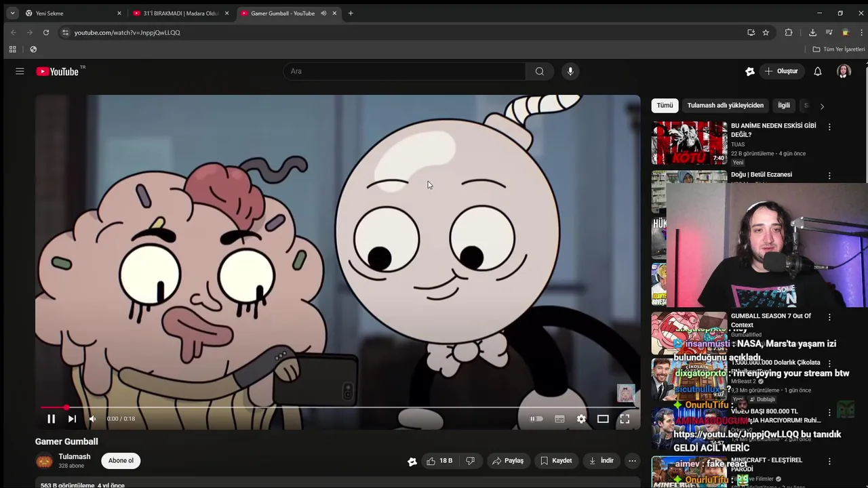Toggle autoplay switch in player
The image size is (868, 488).
click(536, 419)
